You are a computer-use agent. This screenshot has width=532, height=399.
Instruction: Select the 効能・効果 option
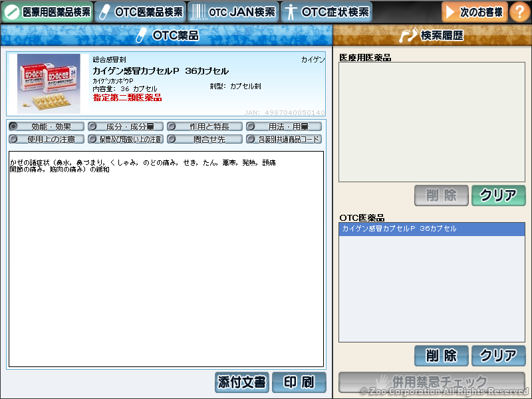(47, 126)
